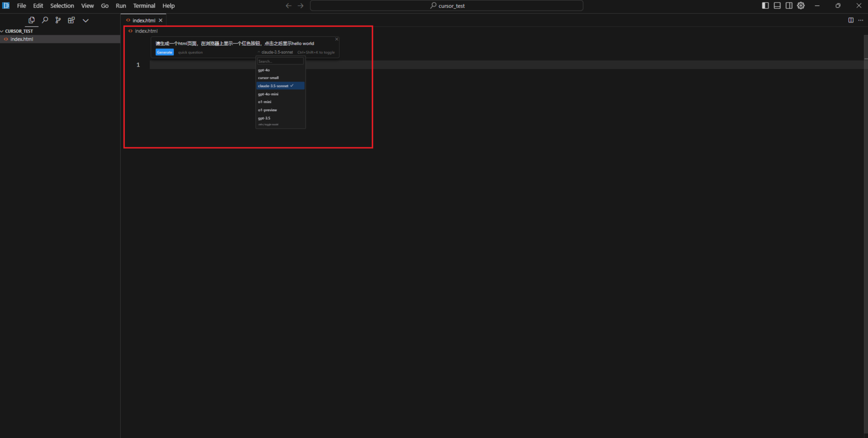Open the Source Control icon
This screenshot has width=868, height=438.
click(x=58, y=20)
